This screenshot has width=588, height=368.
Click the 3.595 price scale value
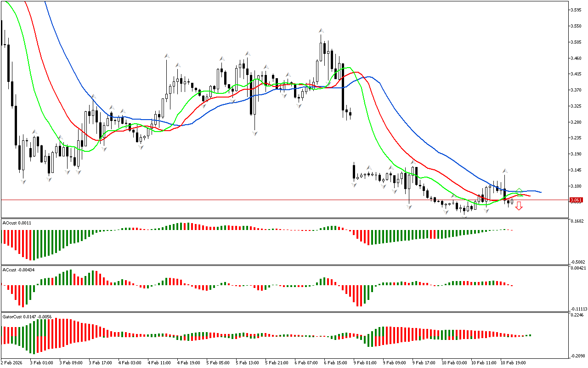click(x=576, y=10)
